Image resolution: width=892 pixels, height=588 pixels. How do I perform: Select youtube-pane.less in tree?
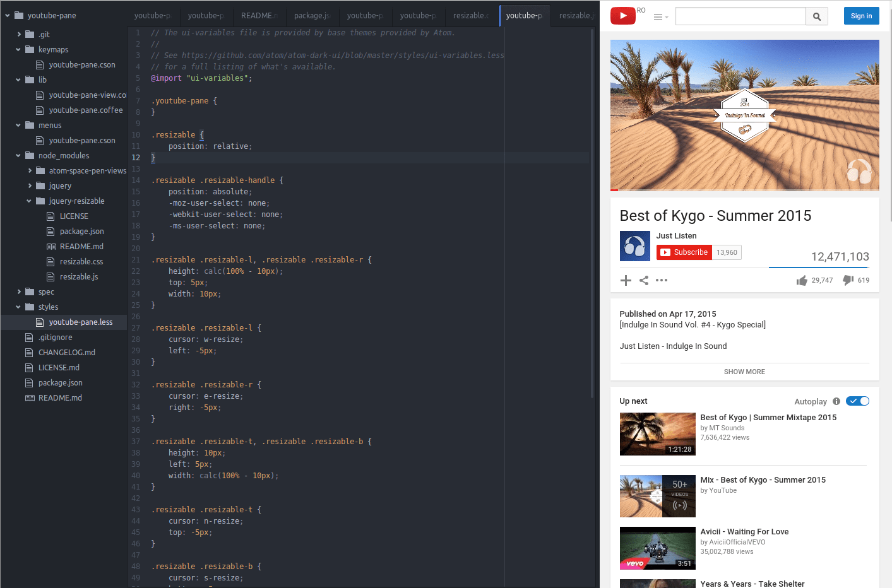[74, 322]
